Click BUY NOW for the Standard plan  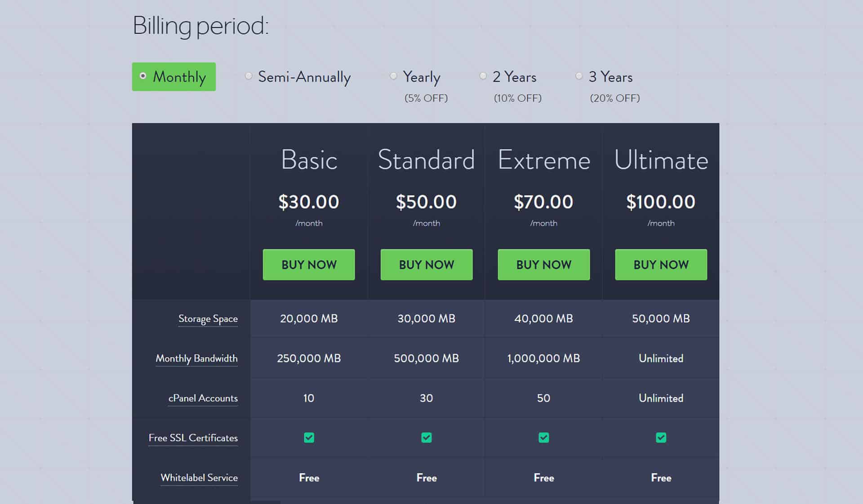427,265
